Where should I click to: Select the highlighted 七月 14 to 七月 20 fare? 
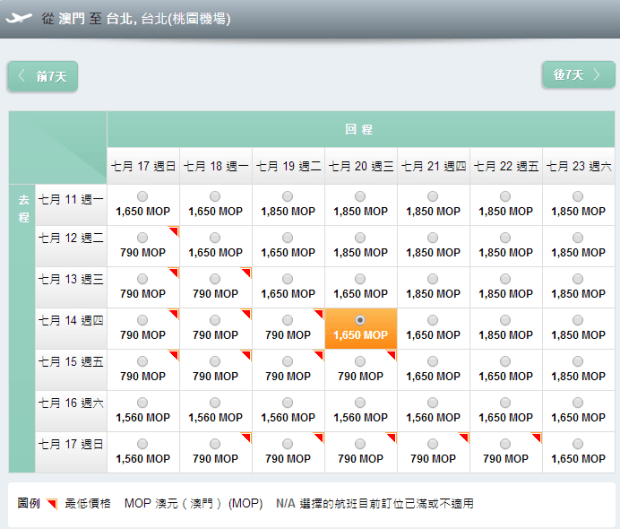360,320
